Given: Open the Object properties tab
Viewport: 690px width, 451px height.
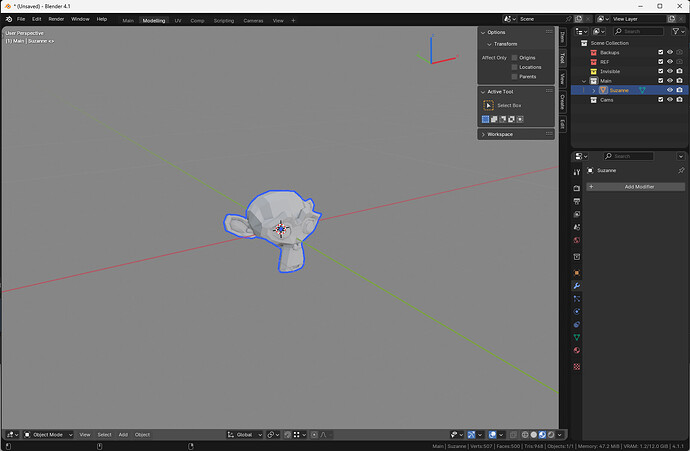Looking at the screenshot, I should pos(576,273).
